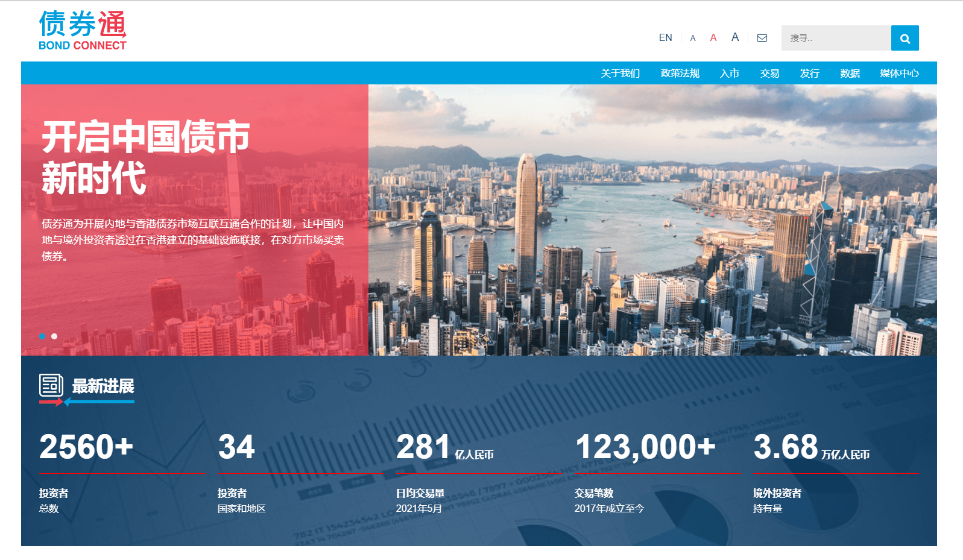Open the 政策法规 menu
Image resolution: width=963 pixels, height=560 pixels.
coord(680,73)
